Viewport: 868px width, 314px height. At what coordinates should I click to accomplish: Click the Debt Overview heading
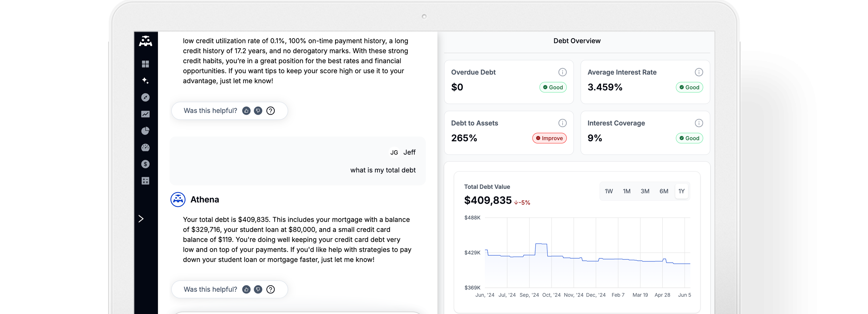[577, 41]
